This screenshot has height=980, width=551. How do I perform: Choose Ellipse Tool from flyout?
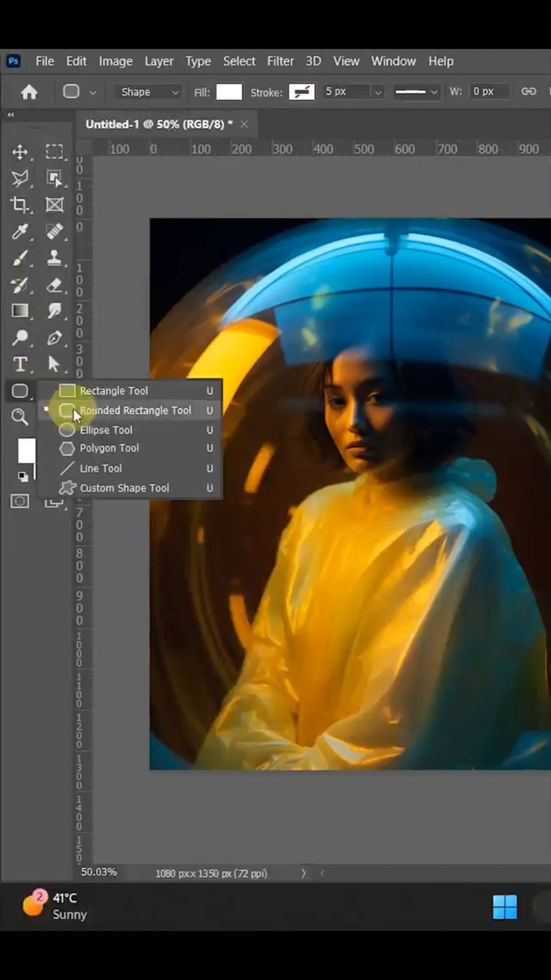tap(130, 430)
